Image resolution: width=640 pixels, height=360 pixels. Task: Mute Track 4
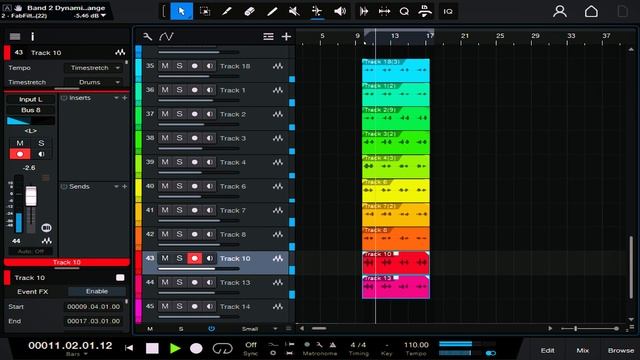(x=164, y=162)
